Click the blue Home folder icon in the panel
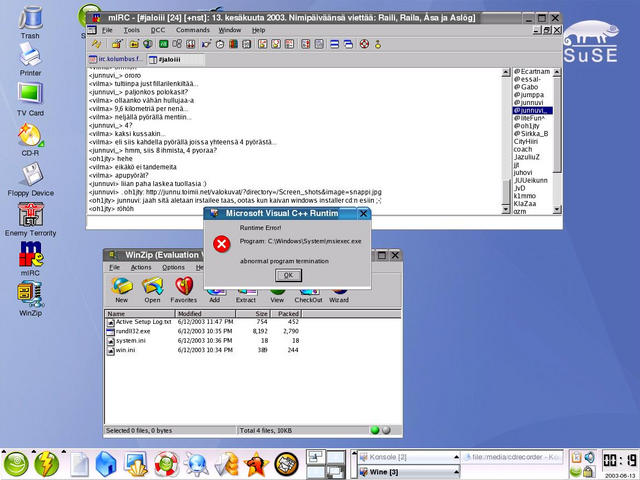Viewport: 640px width, 480px height. click(106, 464)
